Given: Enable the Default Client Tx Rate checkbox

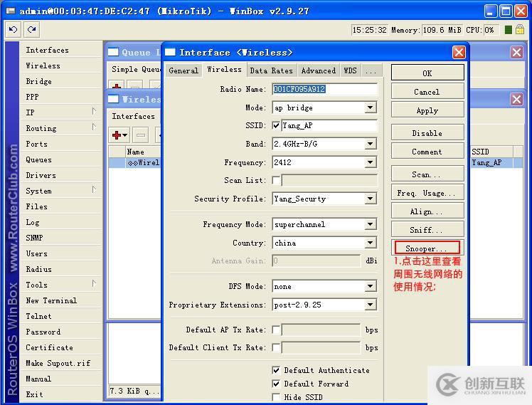Looking at the screenshot, I should pyautogui.click(x=276, y=347).
